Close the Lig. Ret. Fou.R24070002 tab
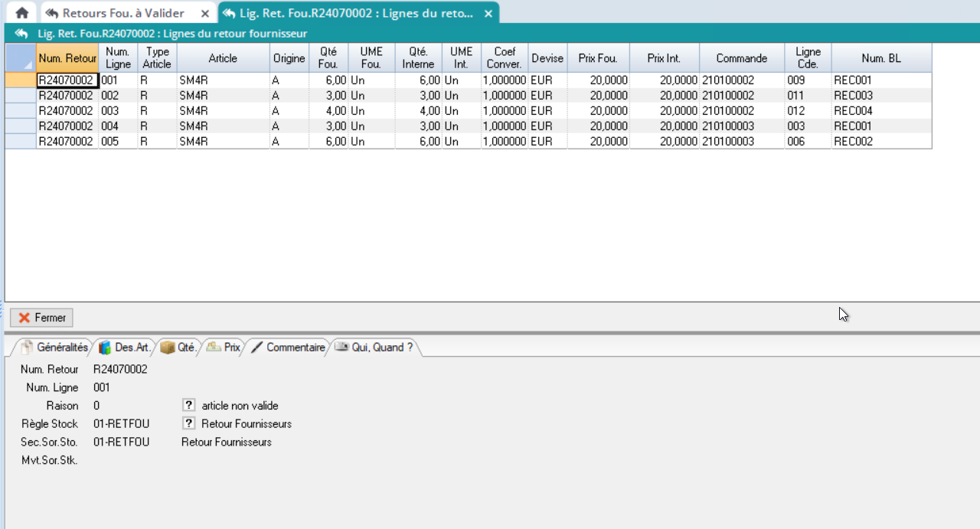This screenshot has width=980, height=529. [488, 13]
